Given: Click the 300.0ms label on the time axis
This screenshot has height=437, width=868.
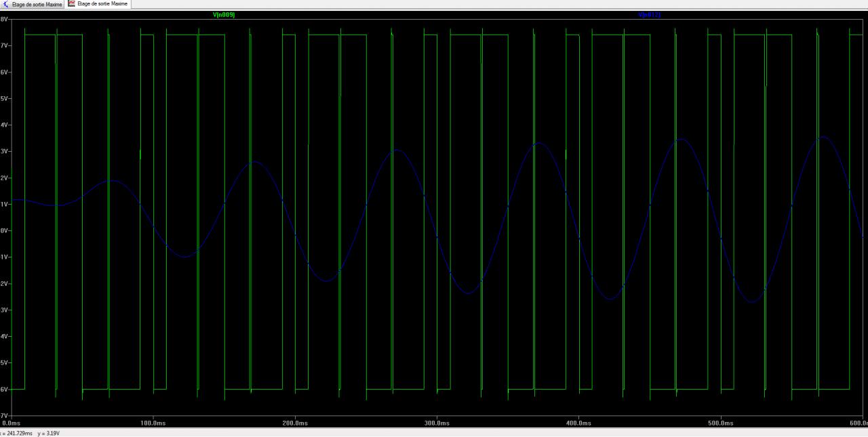Looking at the screenshot, I should coord(437,423).
